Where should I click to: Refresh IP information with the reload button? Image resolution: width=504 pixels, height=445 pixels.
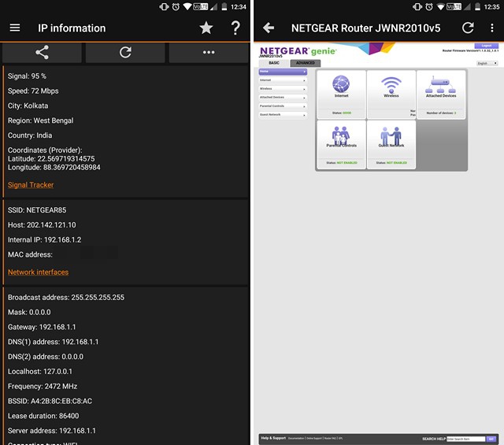[125, 53]
